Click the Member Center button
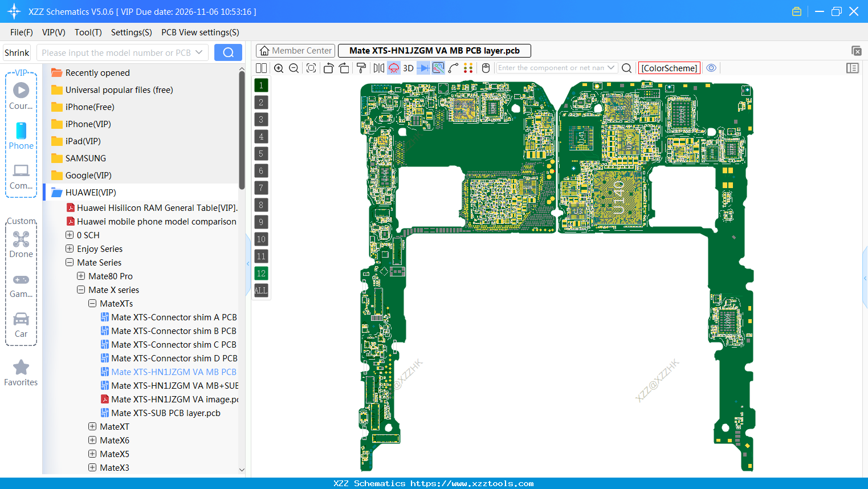868x489 pixels. coord(295,50)
